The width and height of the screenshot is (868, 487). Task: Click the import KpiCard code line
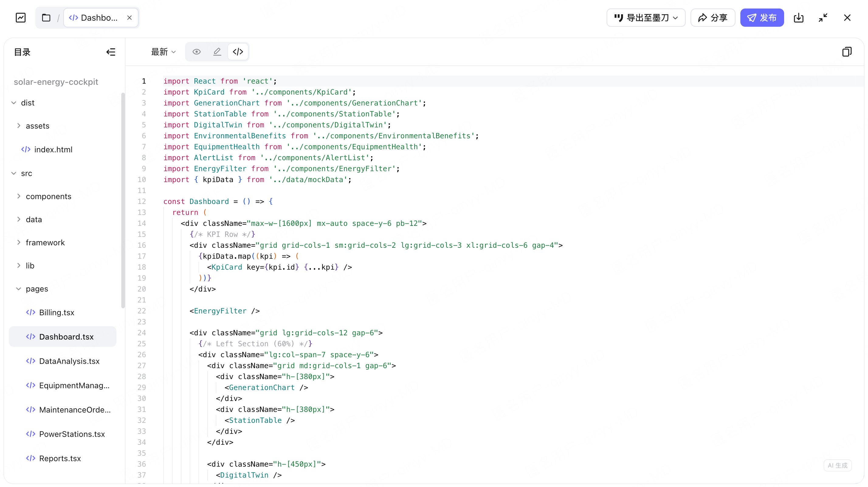point(260,92)
